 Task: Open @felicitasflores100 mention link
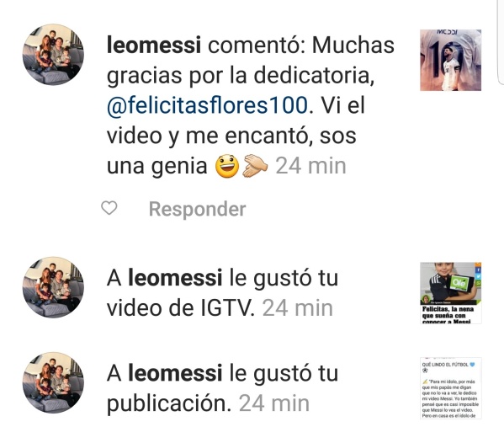(207, 105)
